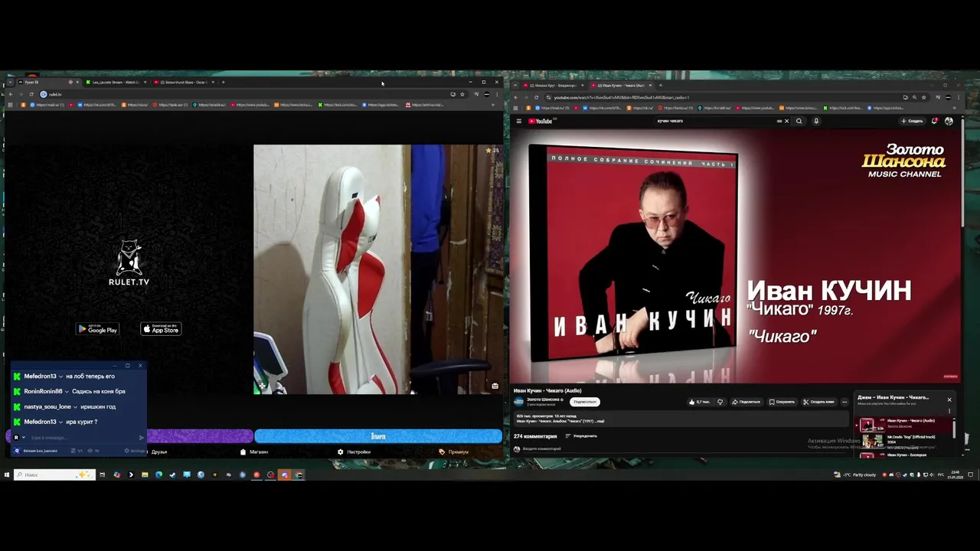980x551 pixels.
Task: Like the Иван Кучин video
Action: pyautogui.click(x=699, y=402)
